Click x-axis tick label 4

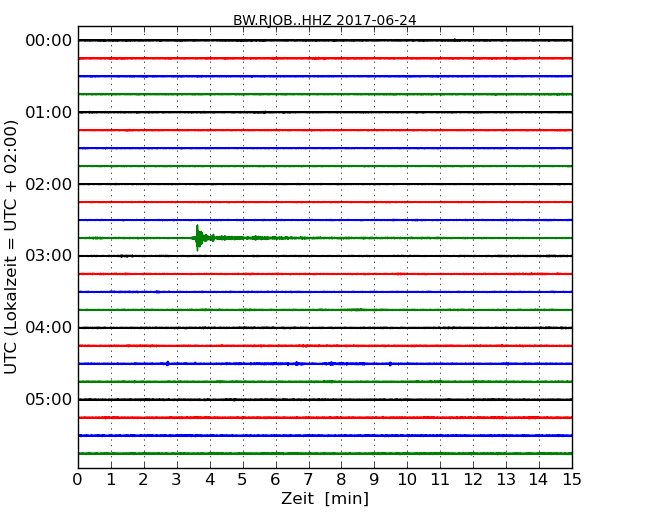pyautogui.click(x=210, y=480)
